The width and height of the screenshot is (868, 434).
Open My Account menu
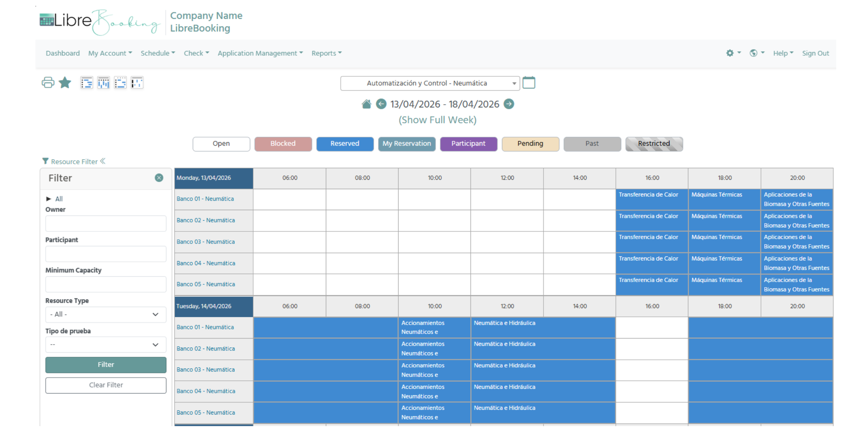(x=110, y=53)
